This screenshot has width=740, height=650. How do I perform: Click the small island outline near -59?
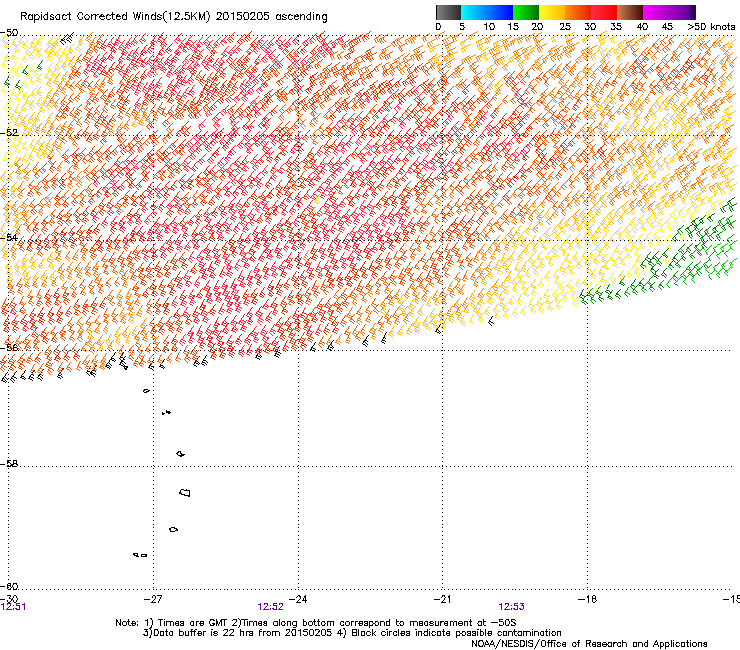[x=174, y=530]
